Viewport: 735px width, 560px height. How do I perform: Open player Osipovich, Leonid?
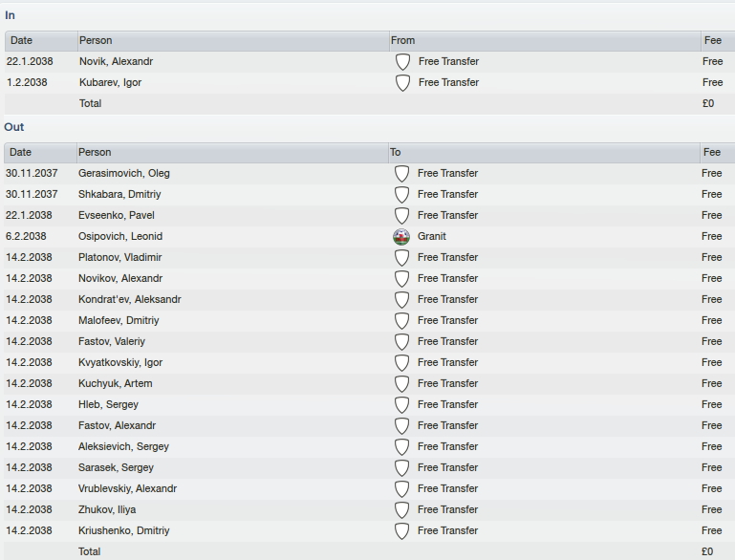[120, 236]
